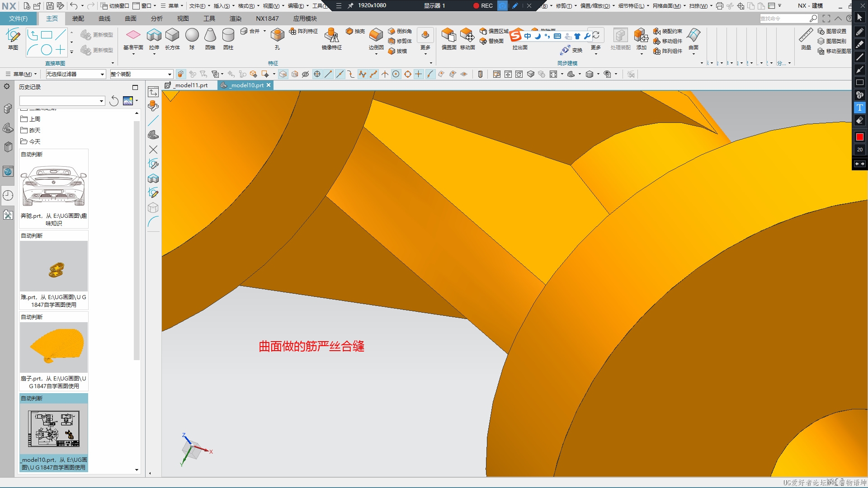Select the text T annotation tool
868x488 pixels.
click(x=860, y=108)
